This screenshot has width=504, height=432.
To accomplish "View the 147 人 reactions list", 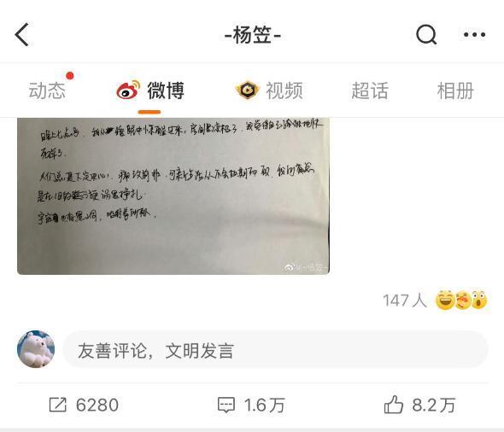I will (405, 301).
